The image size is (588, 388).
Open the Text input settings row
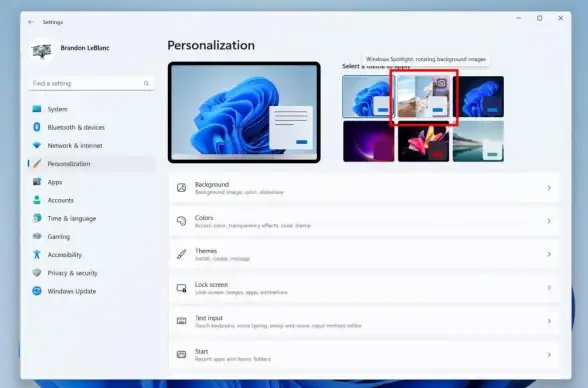[364, 321]
